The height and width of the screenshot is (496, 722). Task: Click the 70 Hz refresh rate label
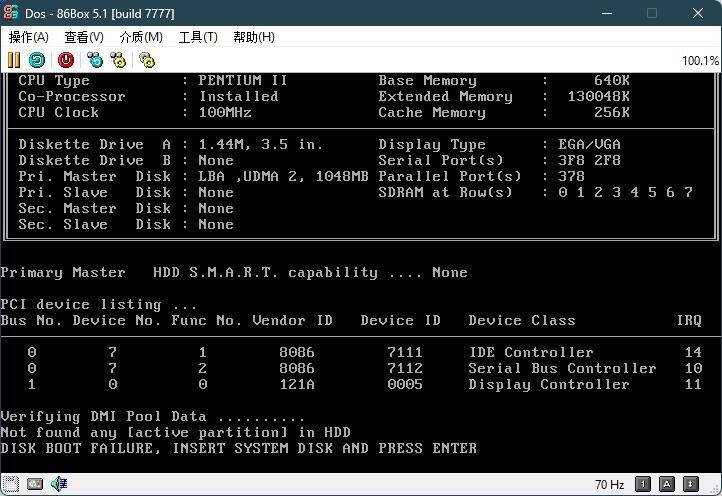point(609,485)
